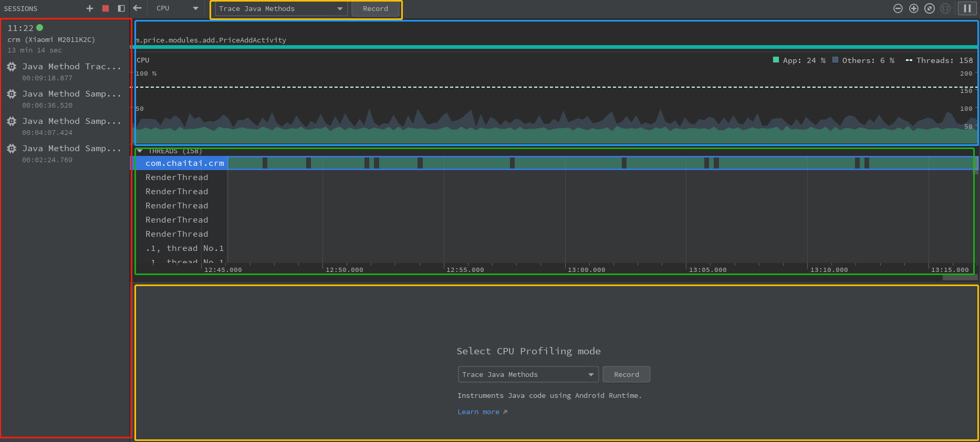Select the last RenderThread row

click(x=177, y=234)
